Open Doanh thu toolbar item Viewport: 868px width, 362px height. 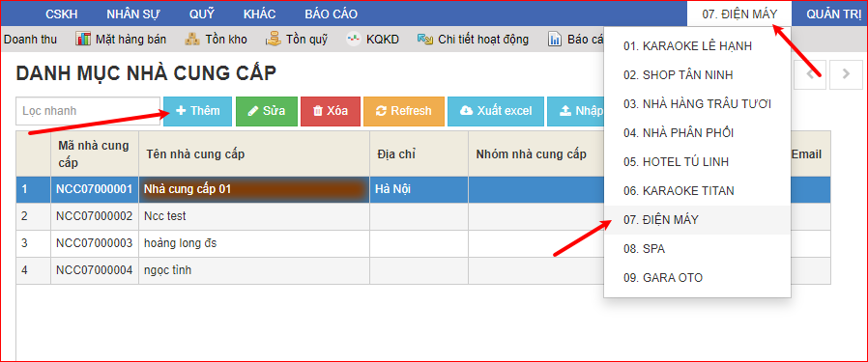pyautogui.click(x=30, y=40)
